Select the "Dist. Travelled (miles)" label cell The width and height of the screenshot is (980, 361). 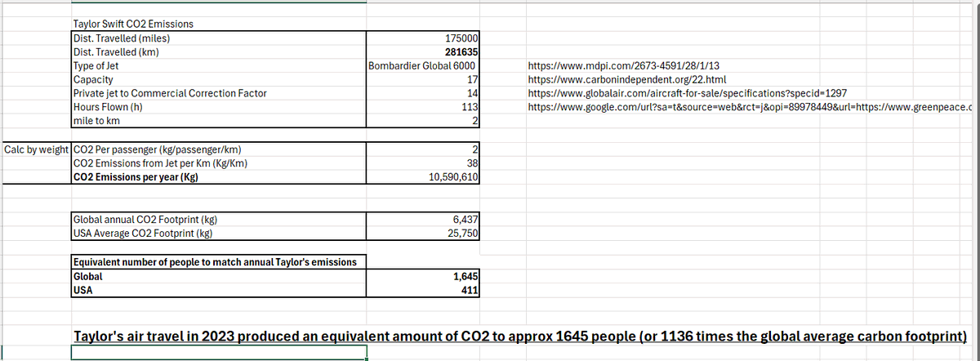219,38
